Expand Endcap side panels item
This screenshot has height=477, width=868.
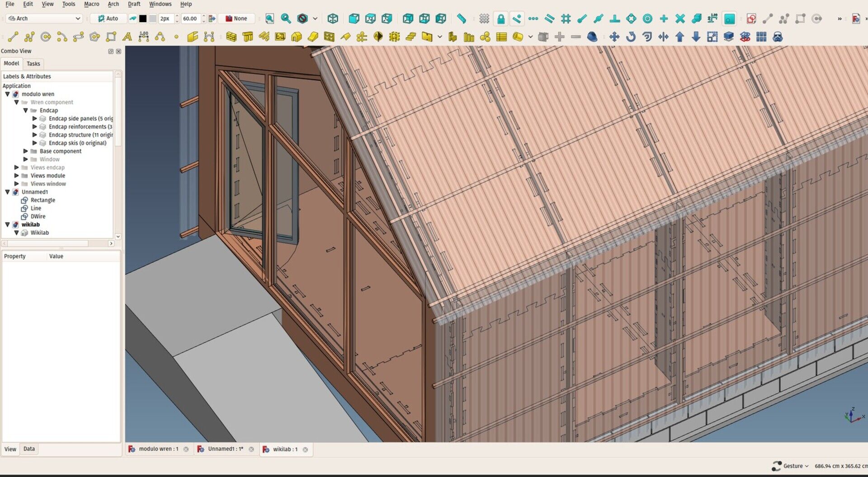click(34, 118)
